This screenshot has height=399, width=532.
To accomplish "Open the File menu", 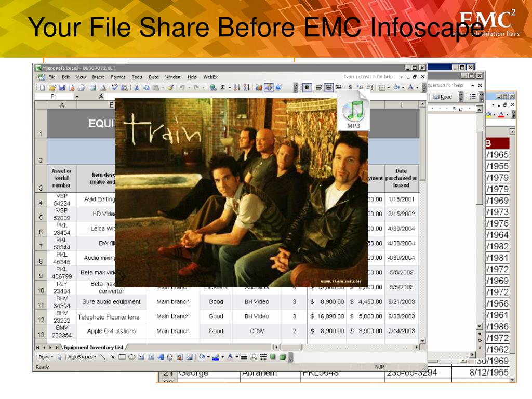I will point(52,77).
